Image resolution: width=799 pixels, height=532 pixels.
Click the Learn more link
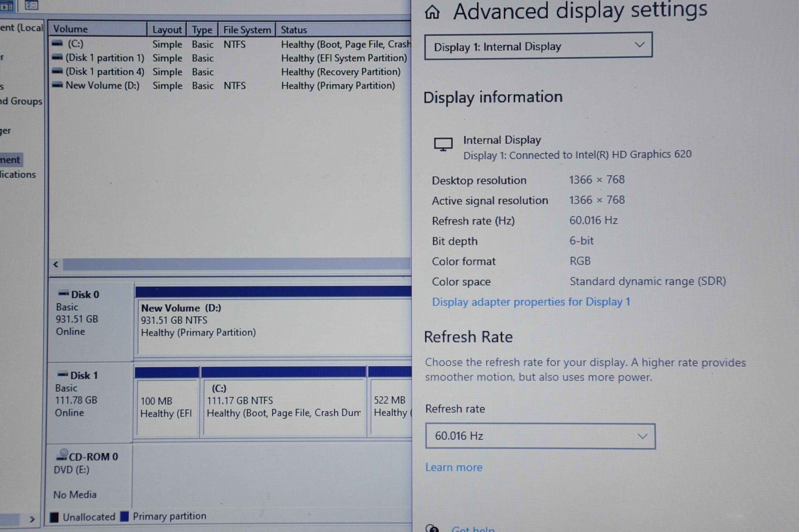(454, 467)
